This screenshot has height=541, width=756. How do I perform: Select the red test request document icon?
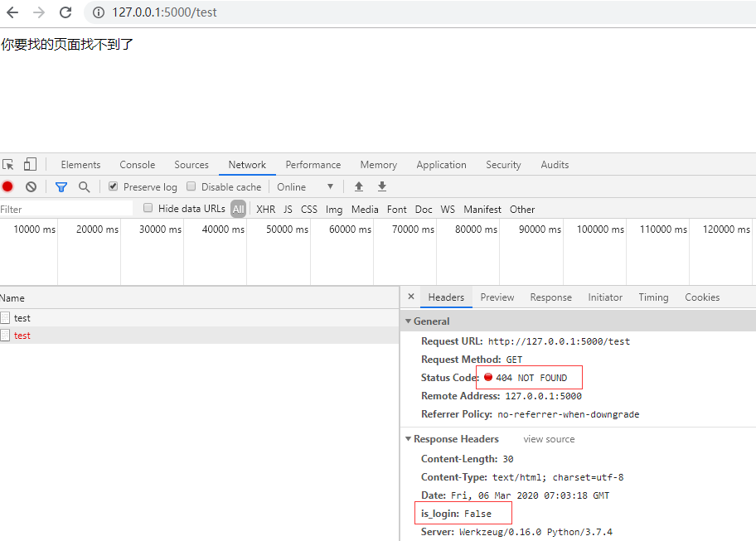tap(5, 336)
